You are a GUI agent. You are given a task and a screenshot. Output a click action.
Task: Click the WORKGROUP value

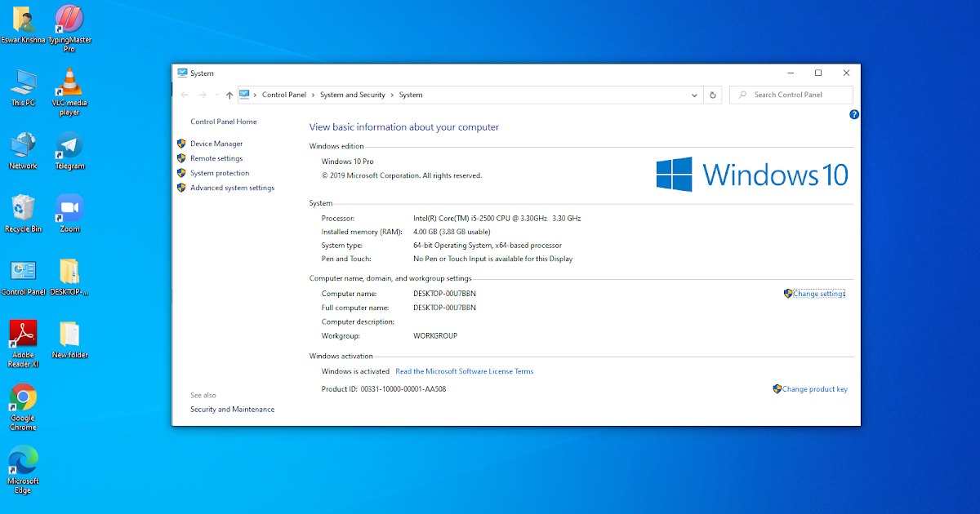[435, 336]
